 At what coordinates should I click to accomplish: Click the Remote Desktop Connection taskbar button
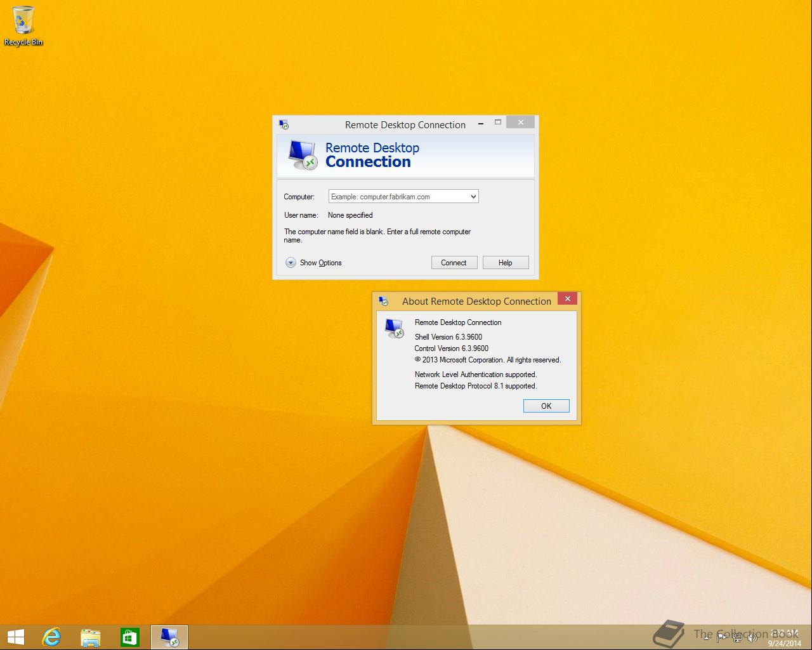pos(169,637)
